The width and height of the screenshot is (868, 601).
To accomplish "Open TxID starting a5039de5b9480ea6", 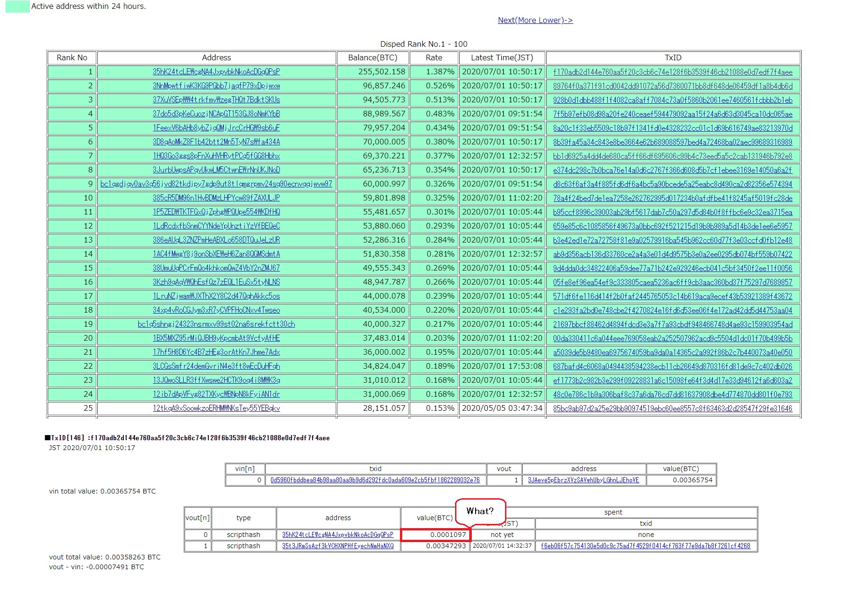I will [x=673, y=352].
